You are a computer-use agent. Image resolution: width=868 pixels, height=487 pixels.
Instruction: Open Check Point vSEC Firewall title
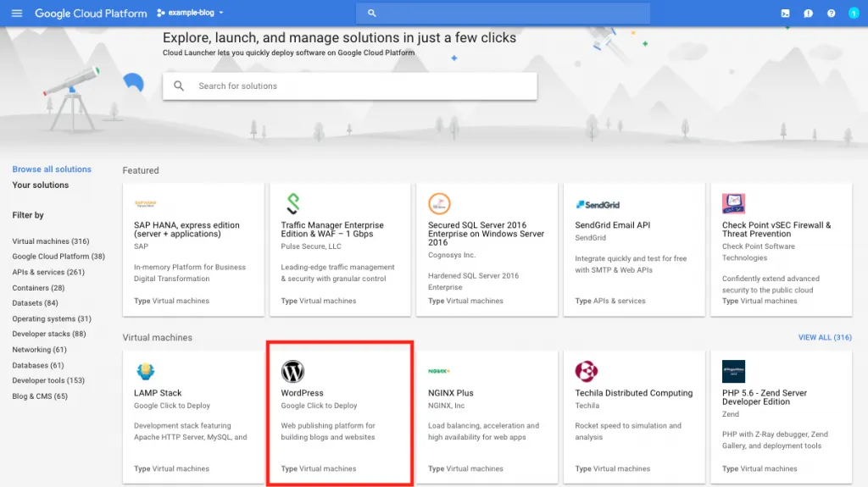776,230
